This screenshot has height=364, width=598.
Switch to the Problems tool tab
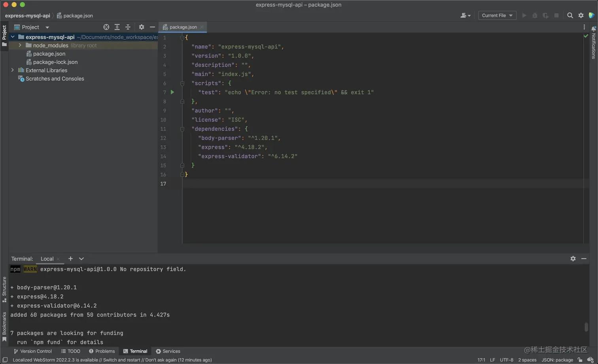pos(102,351)
